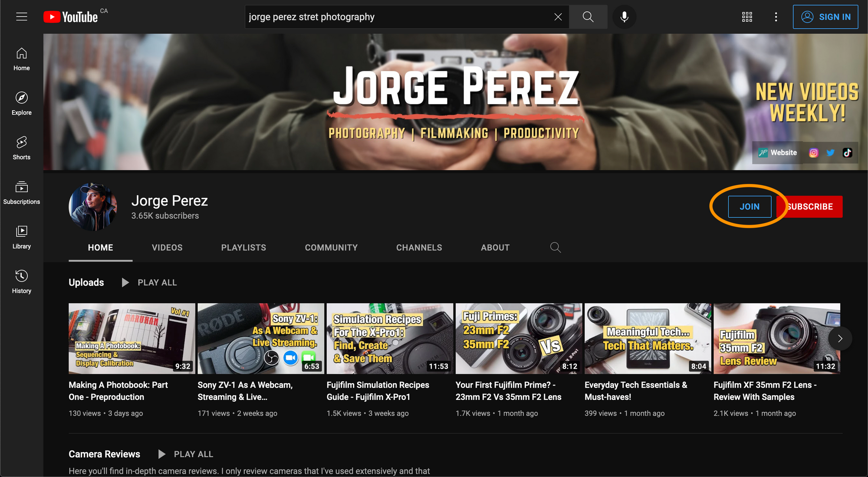
Task: Open Sony ZV-1 webcam thumbnail
Action: pos(261,339)
